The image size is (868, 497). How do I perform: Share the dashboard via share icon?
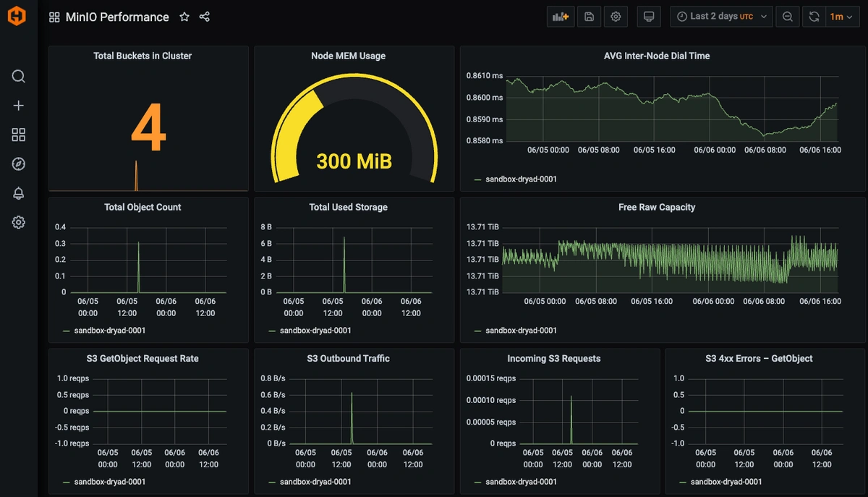point(205,17)
